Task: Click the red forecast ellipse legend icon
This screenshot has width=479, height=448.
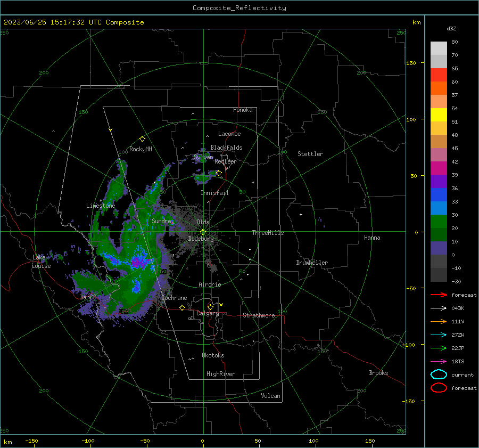Action: point(439,388)
